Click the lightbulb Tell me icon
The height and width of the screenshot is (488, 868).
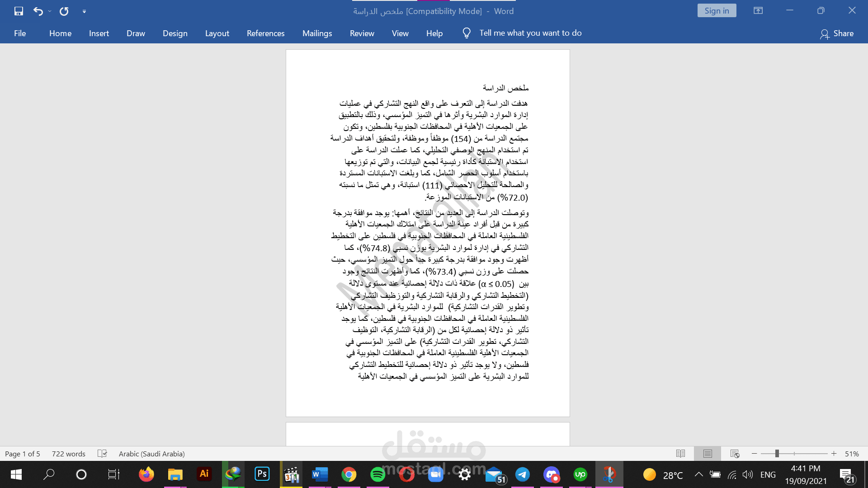467,33
